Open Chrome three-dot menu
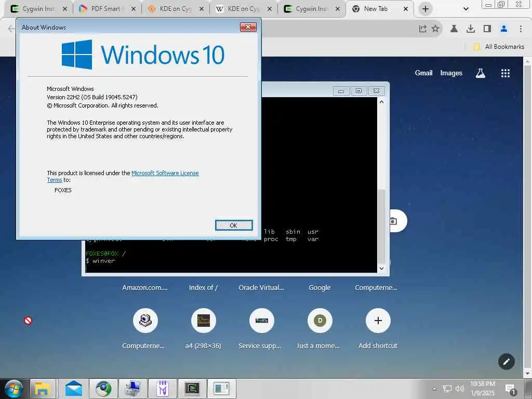This screenshot has height=399, width=532. [x=521, y=29]
